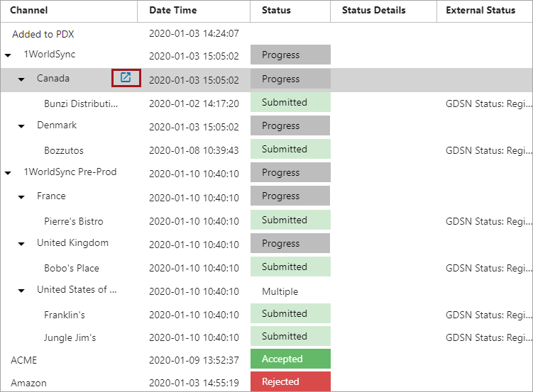This screenshot has width=533, height=392.
Task: Select the Bozzutos channel entry
Action: 62,150
